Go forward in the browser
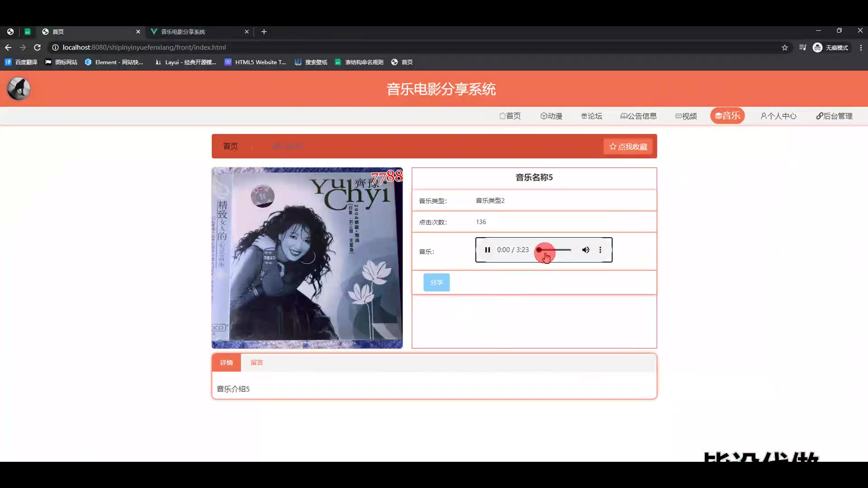Viewport: 868px width, 488px height. pos(23,47)
